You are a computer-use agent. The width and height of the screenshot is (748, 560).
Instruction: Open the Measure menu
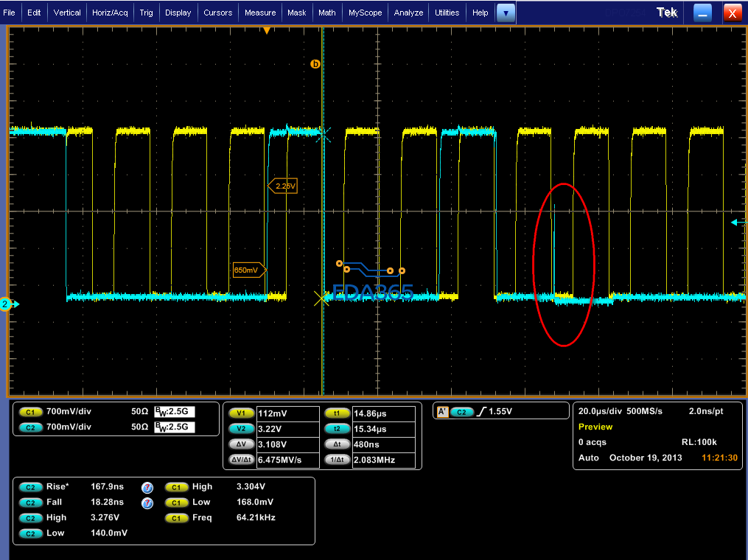pyautogui.click(x=260, y=13)
